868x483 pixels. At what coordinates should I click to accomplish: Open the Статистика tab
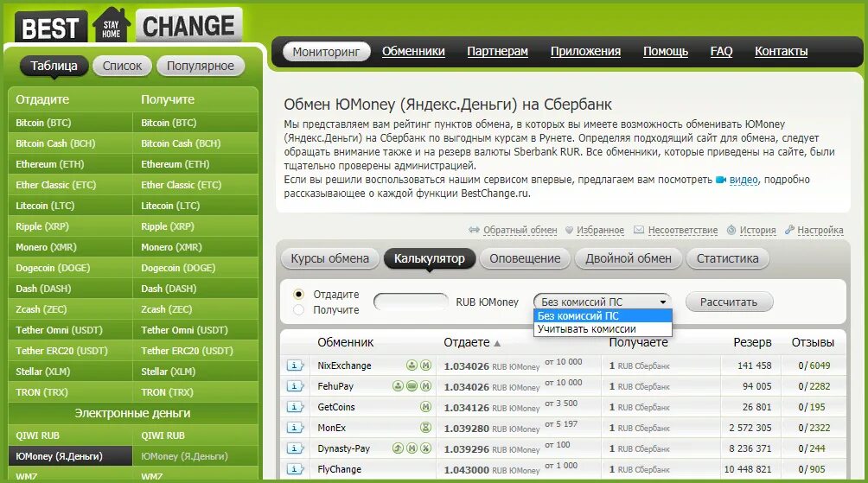pos(727,258)
